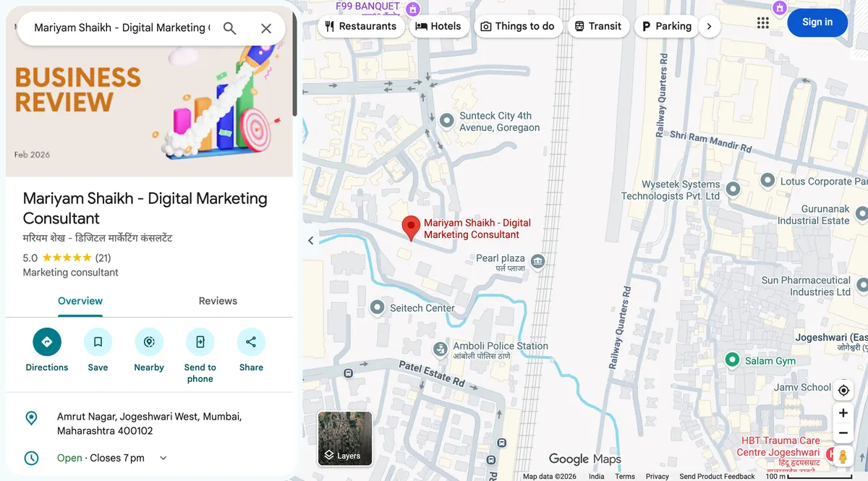868x481 pixels.
Task: Click the Gurunanak Industrial Estate label
Action: point(813,215)
